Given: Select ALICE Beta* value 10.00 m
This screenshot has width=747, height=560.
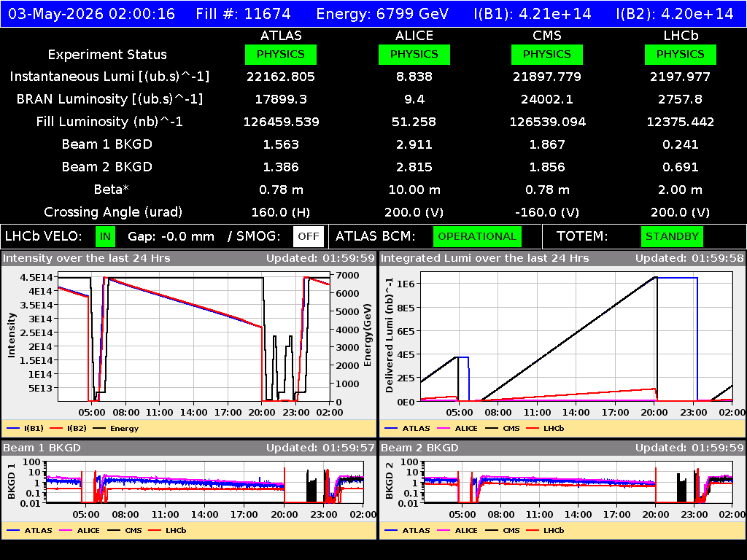Looking at the screenshot, I should coord(414,190).
